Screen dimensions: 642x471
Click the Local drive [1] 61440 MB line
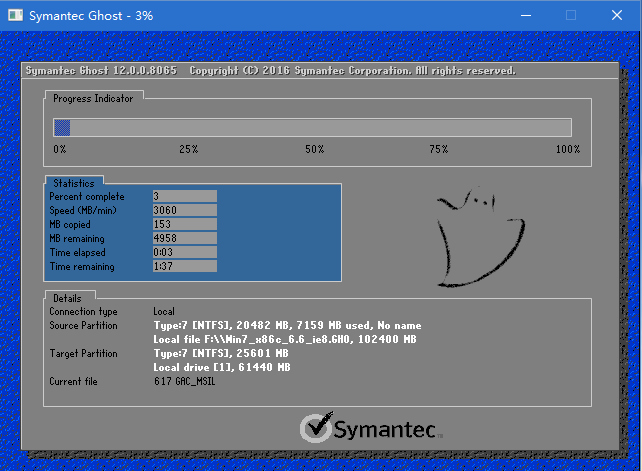click(x=222, y=367)
